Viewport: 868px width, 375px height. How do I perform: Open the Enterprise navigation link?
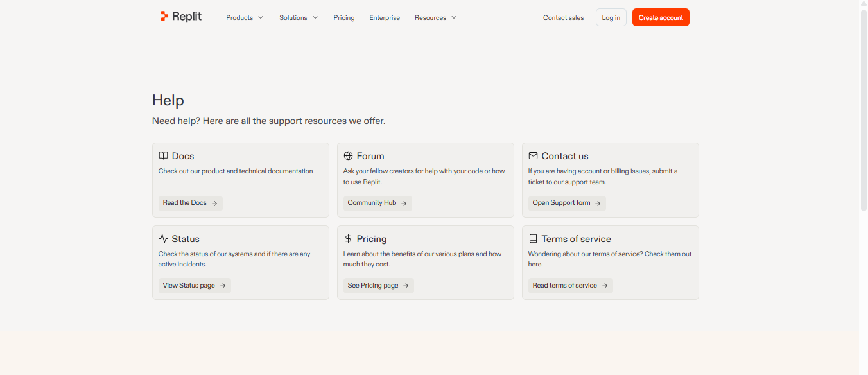click(385, 17)
